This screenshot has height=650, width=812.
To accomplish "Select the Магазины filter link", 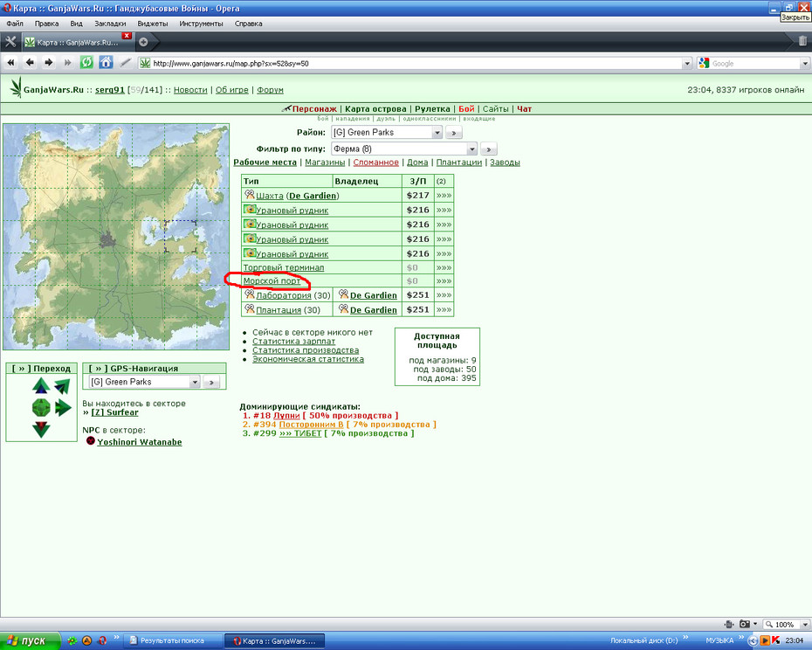I will 325,162.
